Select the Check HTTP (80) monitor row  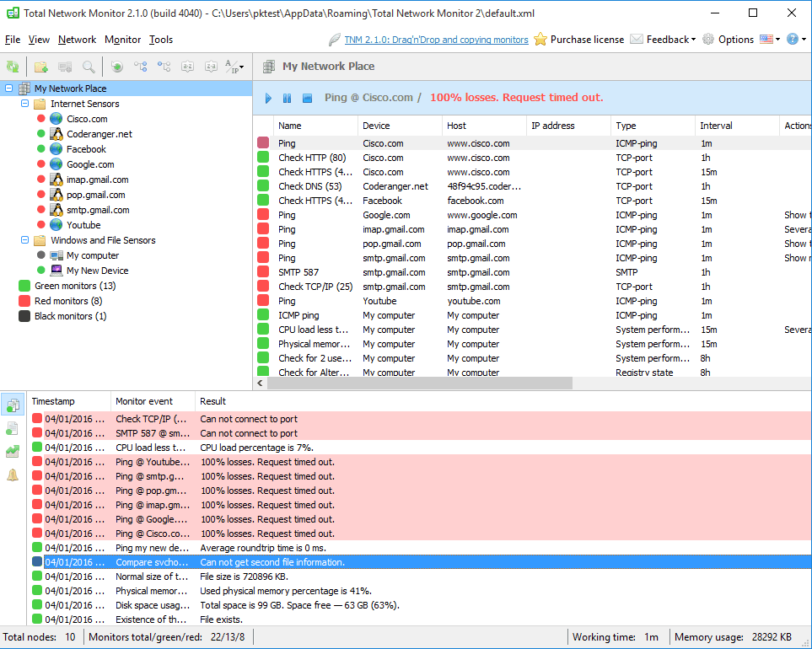532,158
